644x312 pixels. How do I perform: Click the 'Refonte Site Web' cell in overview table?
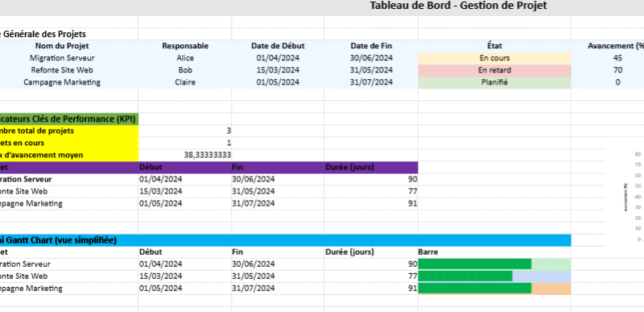click(x=62, y=70)
